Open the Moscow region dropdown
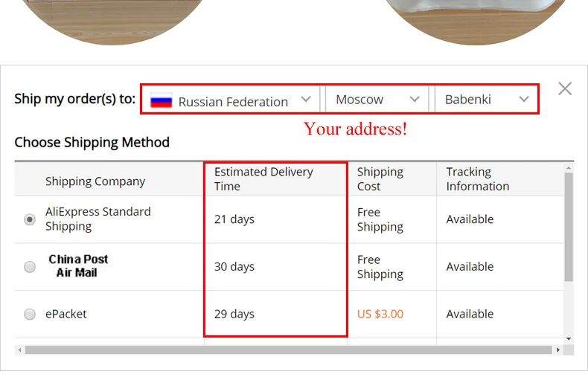Screen dimensions: 588x374 tap(377, 100)
